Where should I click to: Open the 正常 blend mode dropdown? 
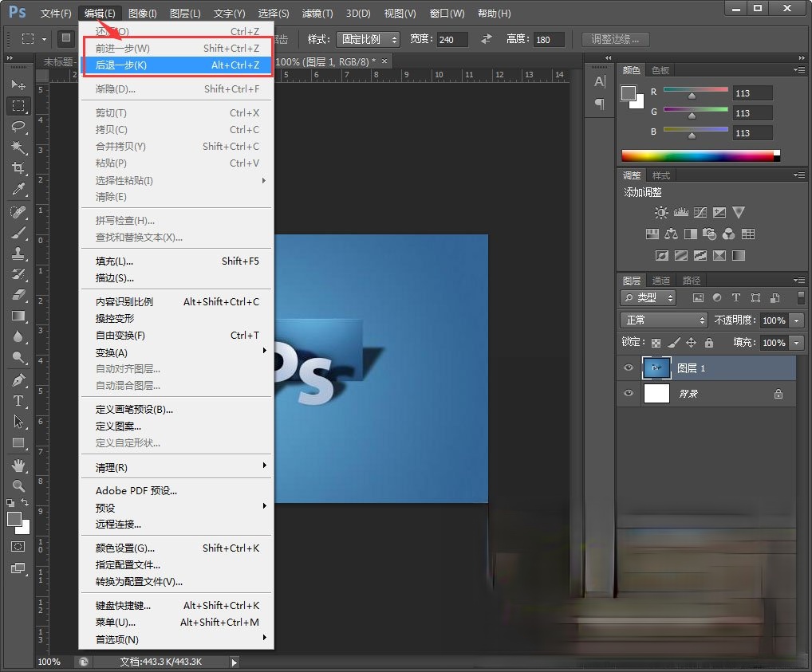[x=663, y=320]
